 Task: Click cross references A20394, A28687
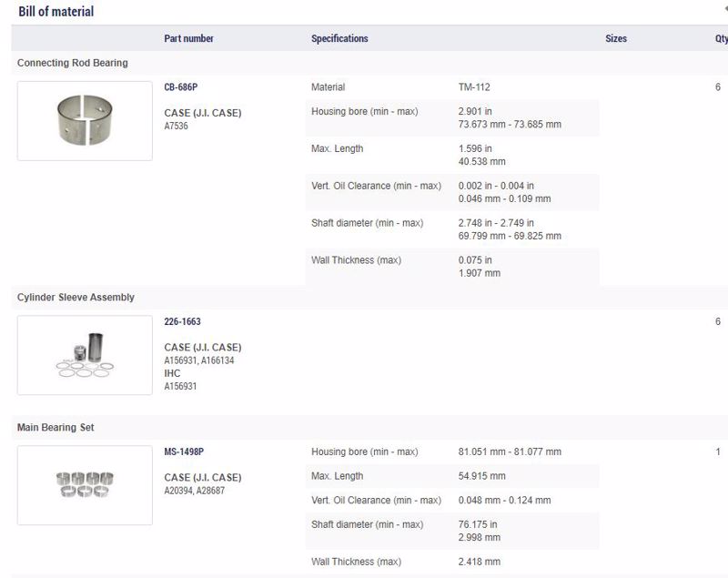(194, 491)
